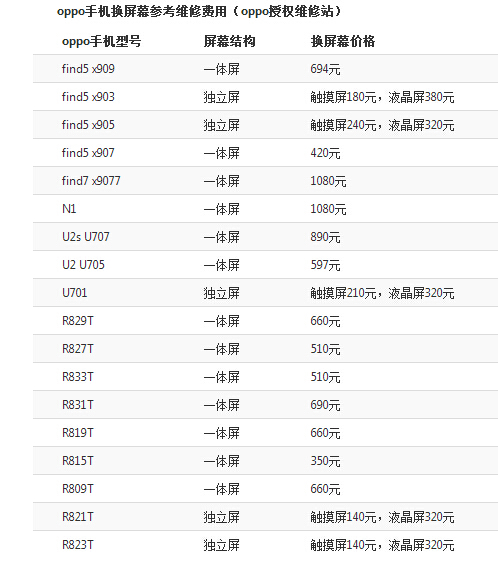Click the 换屏幕价格 column header
Viewport: 498px width, 562px height.
click(343, 41)
